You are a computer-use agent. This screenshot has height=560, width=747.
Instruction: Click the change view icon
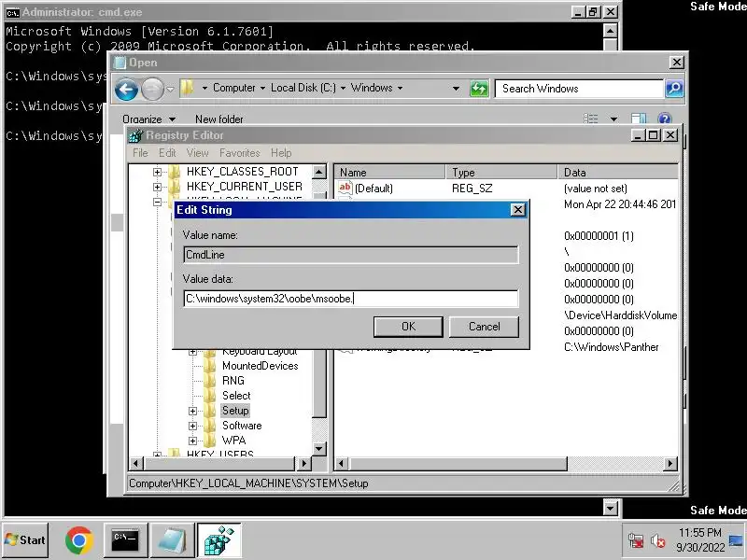[x=591, y=119]
